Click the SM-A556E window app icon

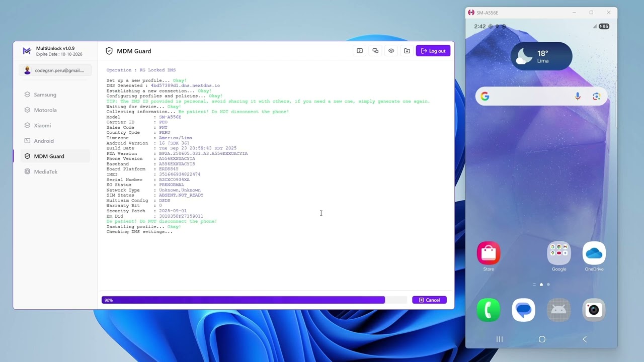[471, 13]
